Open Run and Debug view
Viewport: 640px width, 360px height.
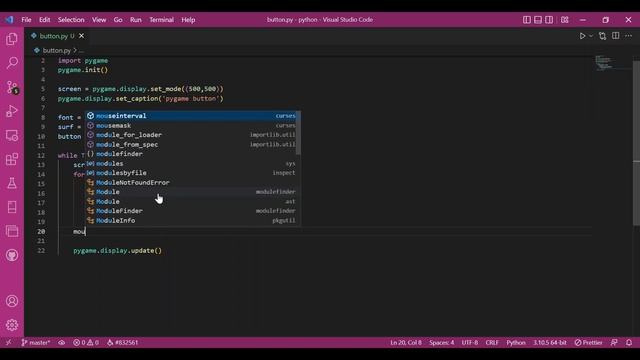(x=12, y=111)
